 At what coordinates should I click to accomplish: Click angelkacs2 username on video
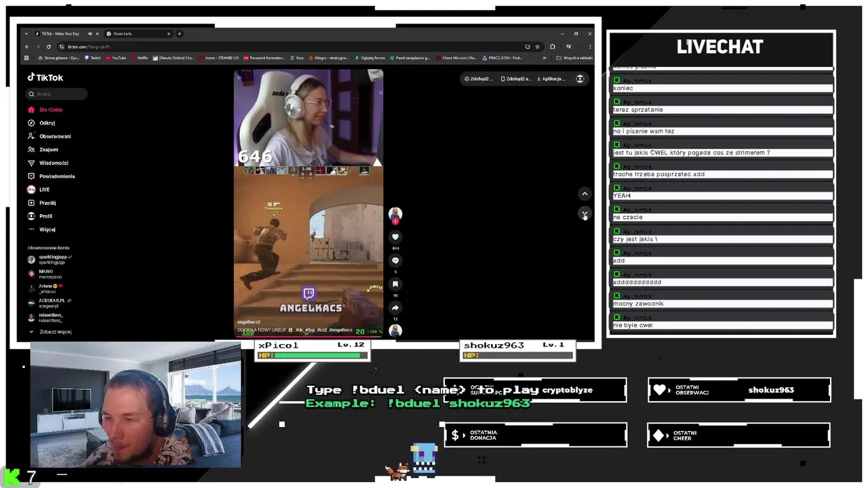coord(249,322)
